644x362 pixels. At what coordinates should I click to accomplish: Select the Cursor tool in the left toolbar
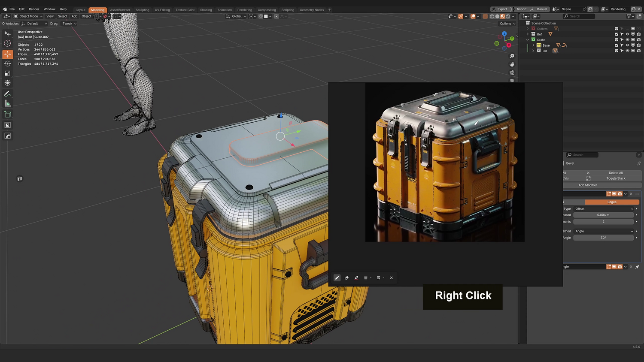click(8, 43)
